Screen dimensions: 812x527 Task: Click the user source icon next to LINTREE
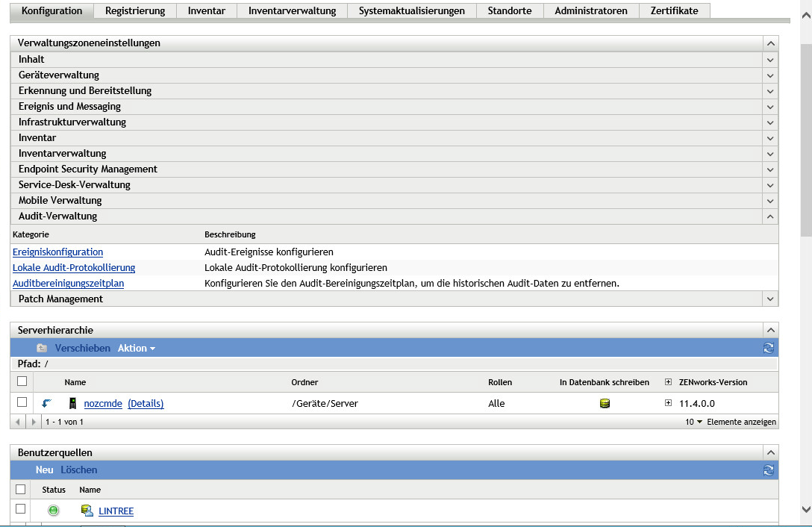87,511
